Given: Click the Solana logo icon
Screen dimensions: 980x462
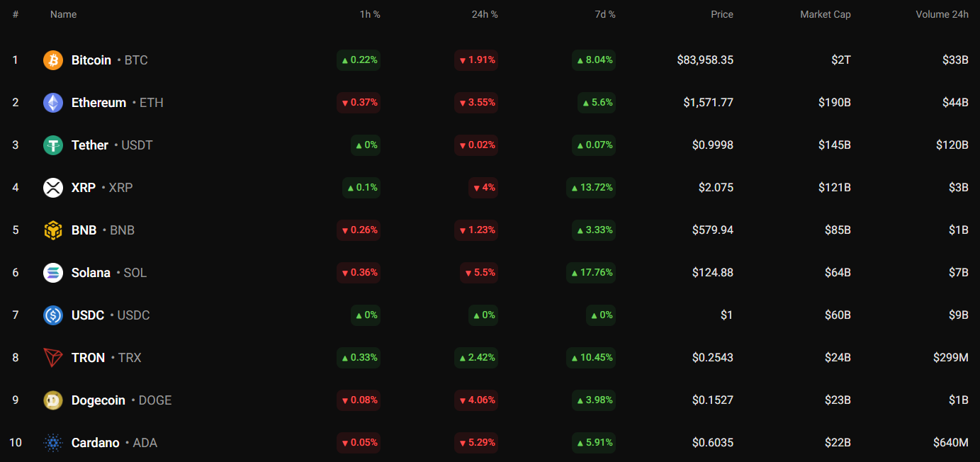Looking at the screenshot, I should click(53, 273).
